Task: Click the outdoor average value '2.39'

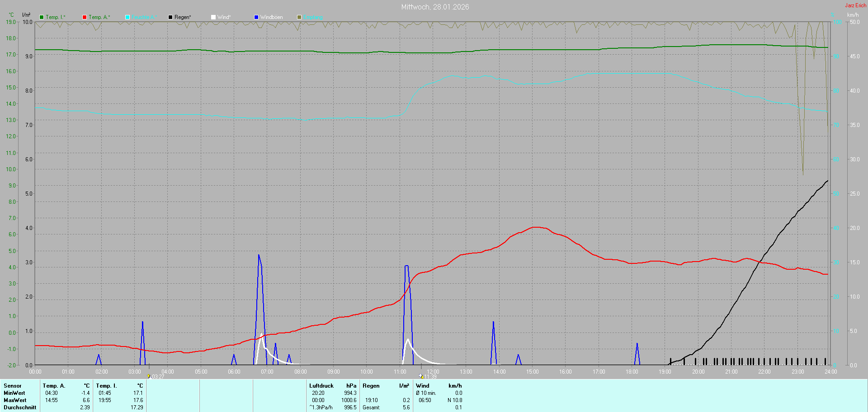Action: (85, 407)
